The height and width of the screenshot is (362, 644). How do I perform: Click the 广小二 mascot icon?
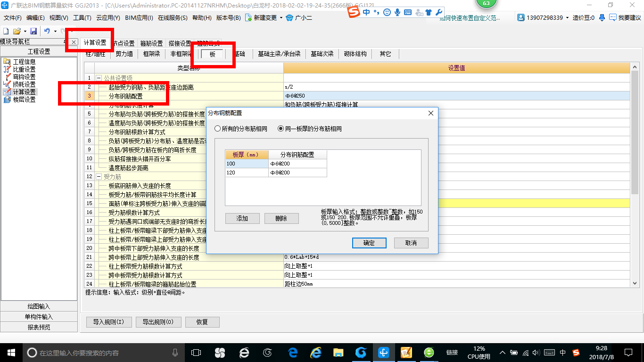pos(289,18)
